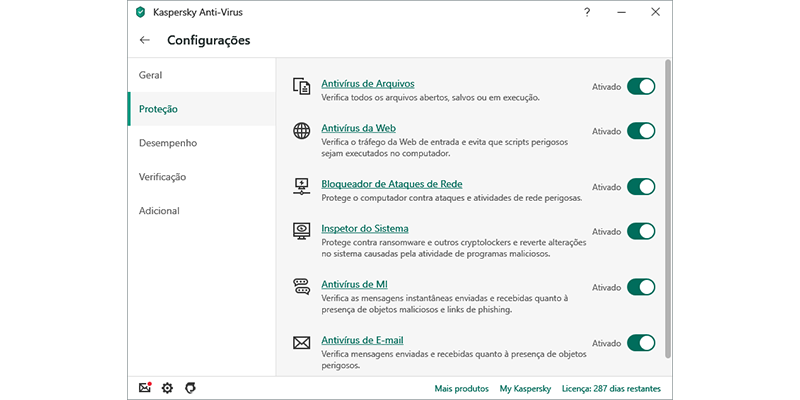
Task: Toggle Bloqueador de Ataques de Rede off
Action: point(640,187)
